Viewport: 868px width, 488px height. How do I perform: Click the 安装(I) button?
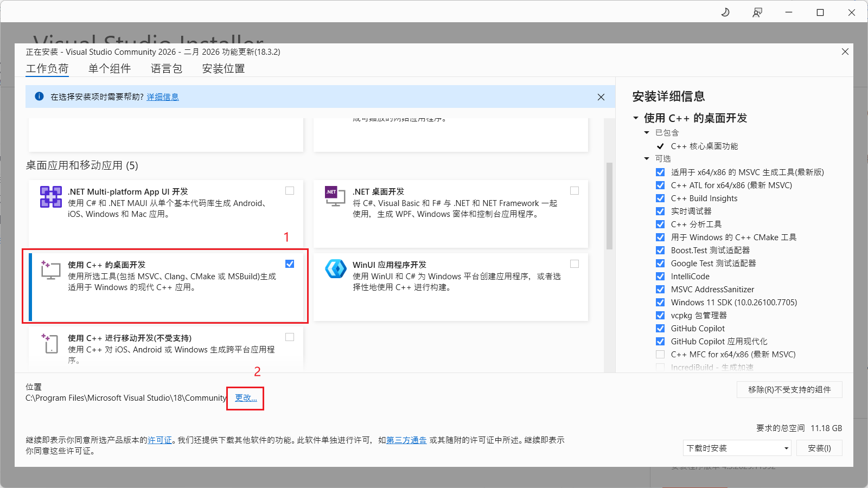point(819,448)
